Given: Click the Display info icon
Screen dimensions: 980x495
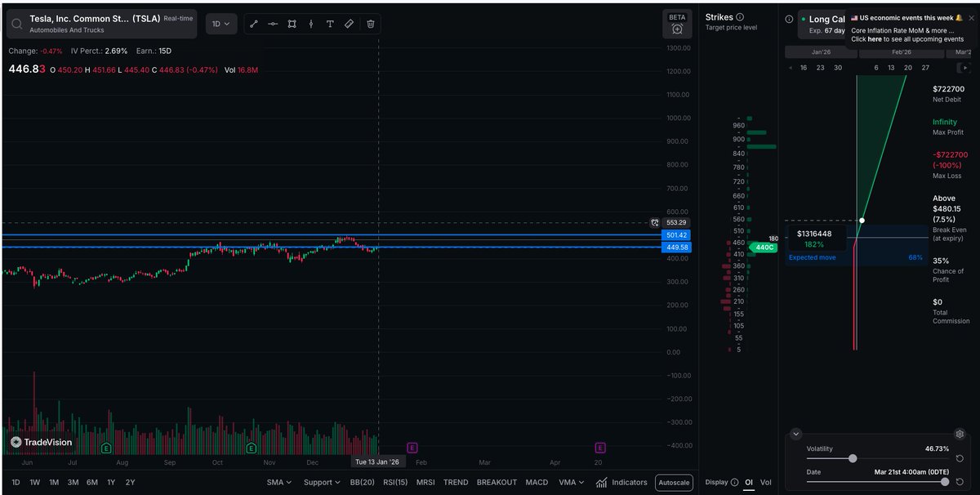Looking at the screenshot, I should (x=734, y=482).
